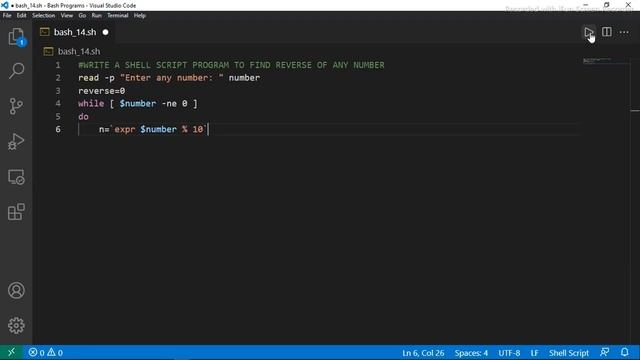
Task: Click the remote window indicator in status bar
Action: click(x=11, y=352)
